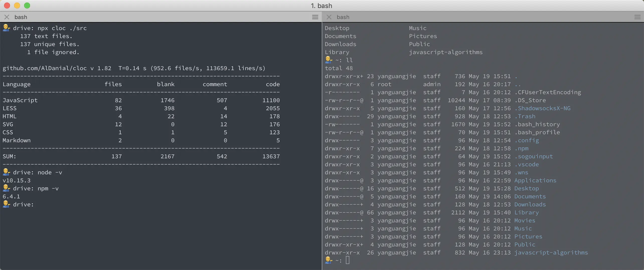This screenshot has width=644, height=270.
Task: Open the right pane tab options menu
Action: click(637, 17)
